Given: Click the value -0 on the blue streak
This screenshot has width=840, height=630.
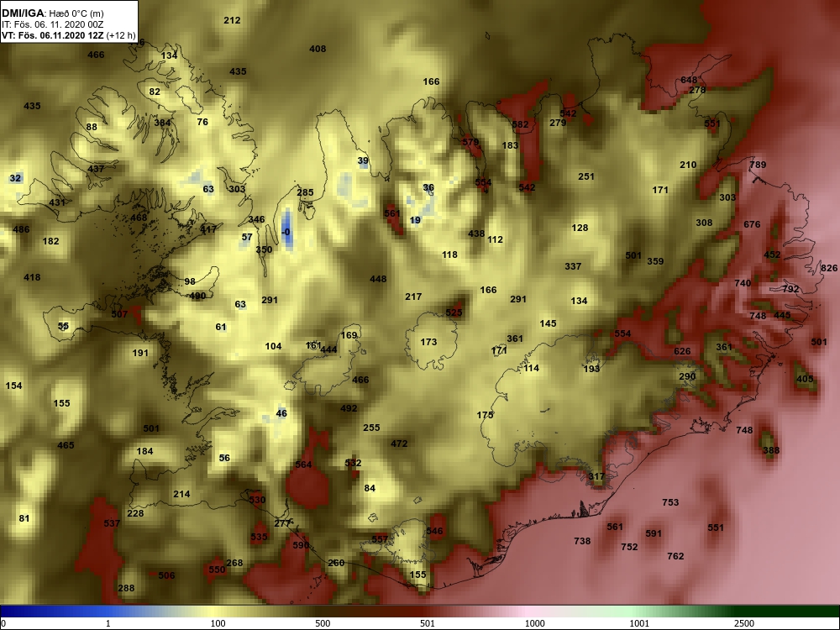Looking at the screenshot, I should [x=286, y=232].
